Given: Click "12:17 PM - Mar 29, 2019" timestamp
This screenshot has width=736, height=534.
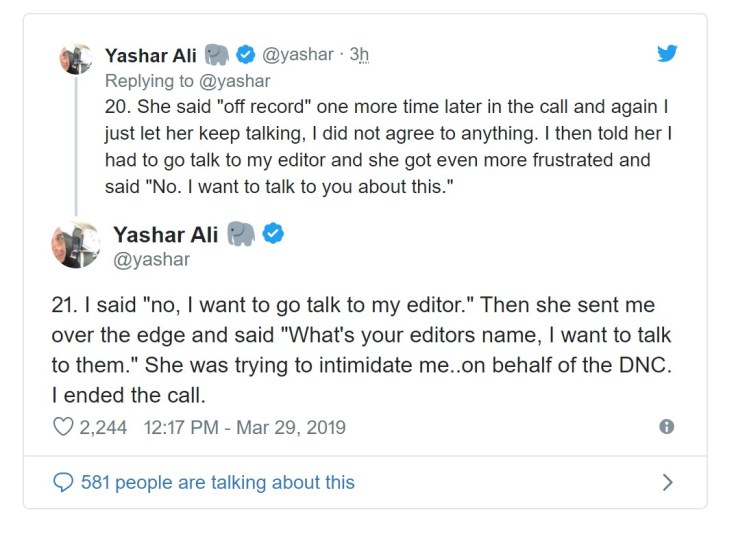Looking at the screenshot, I should click(245, 427).
